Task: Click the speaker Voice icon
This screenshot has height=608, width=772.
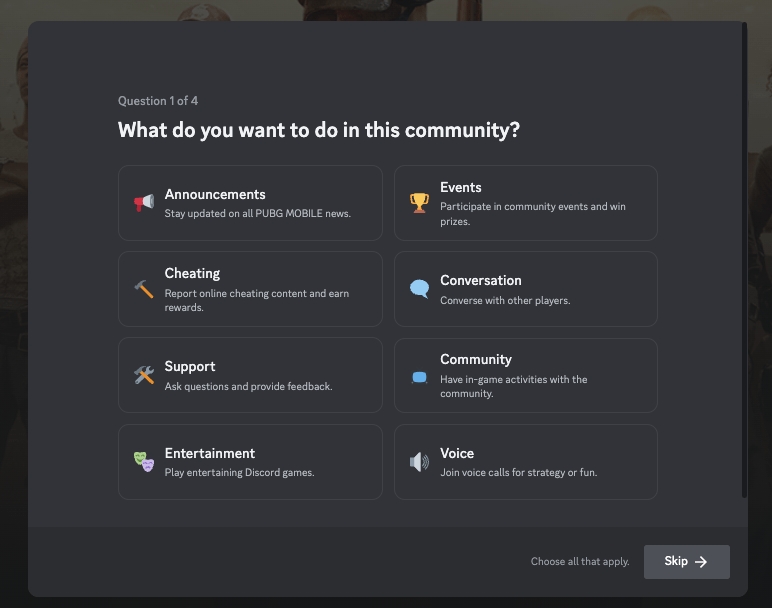Action: [x=419, y=461]
